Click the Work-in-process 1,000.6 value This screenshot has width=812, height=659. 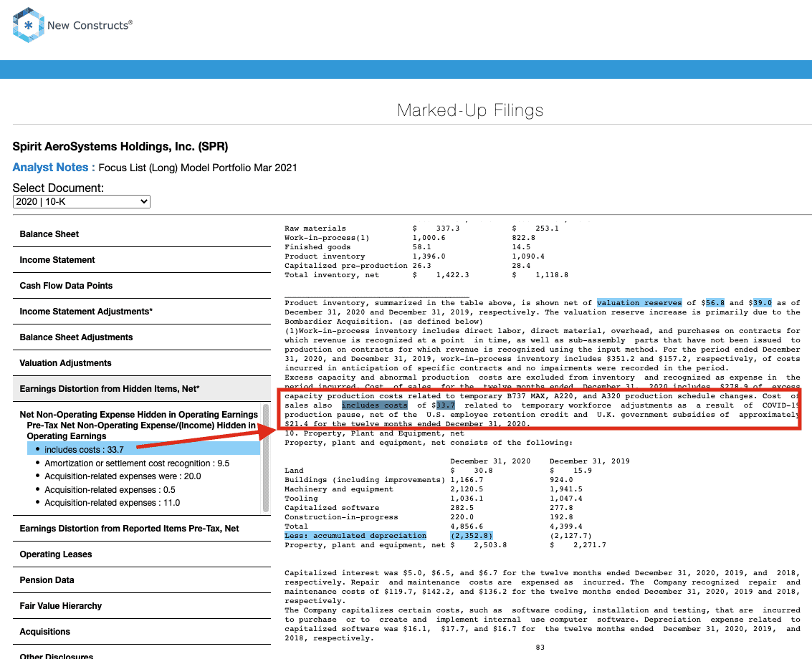429,238
